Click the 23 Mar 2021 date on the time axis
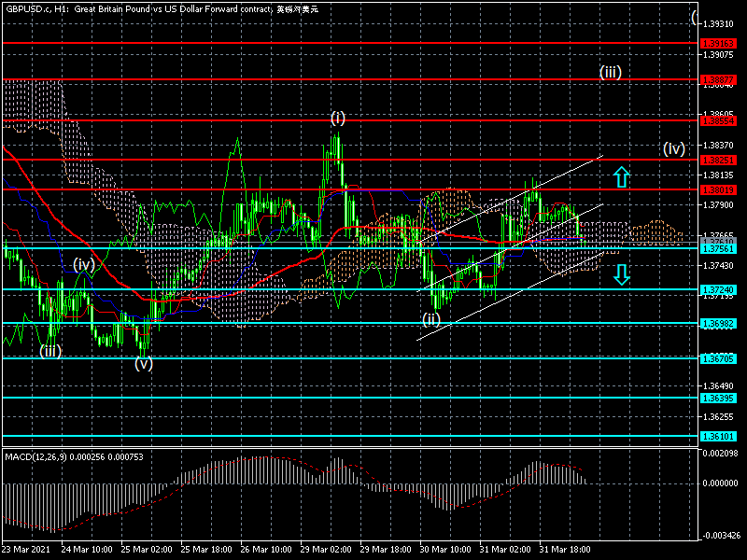This screenshot has height=560, width=747. click(26, 550)
